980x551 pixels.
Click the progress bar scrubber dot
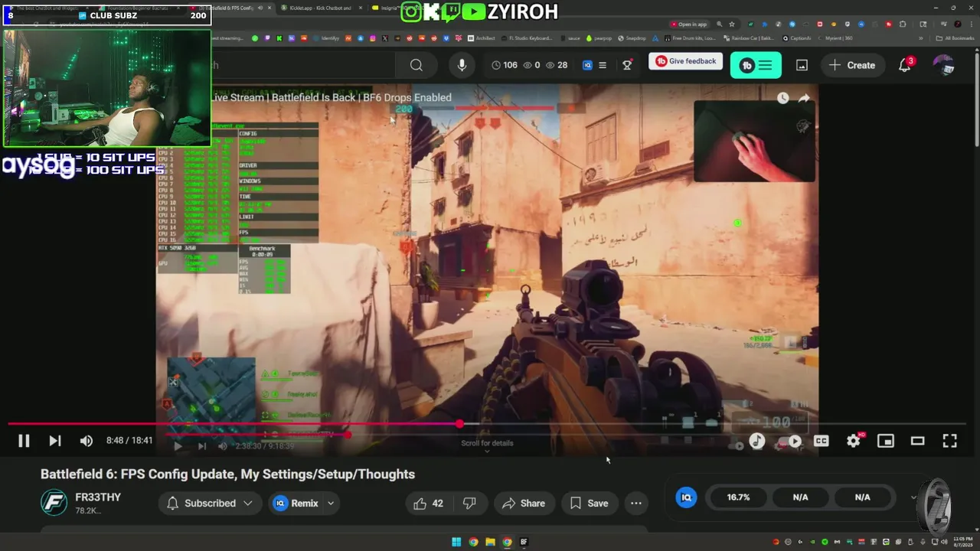459,423
